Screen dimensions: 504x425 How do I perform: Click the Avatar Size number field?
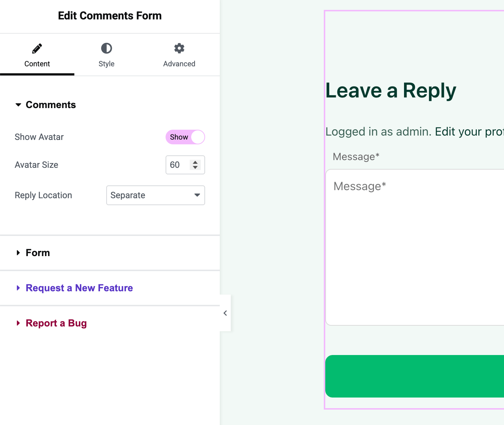[177, 165]
